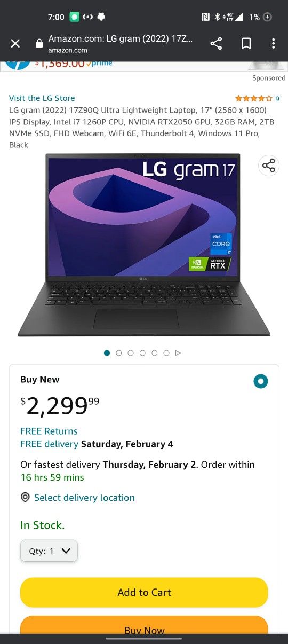288x644 pixels.
Task: Close the browser tab with X icon
Action: point(15,44)
